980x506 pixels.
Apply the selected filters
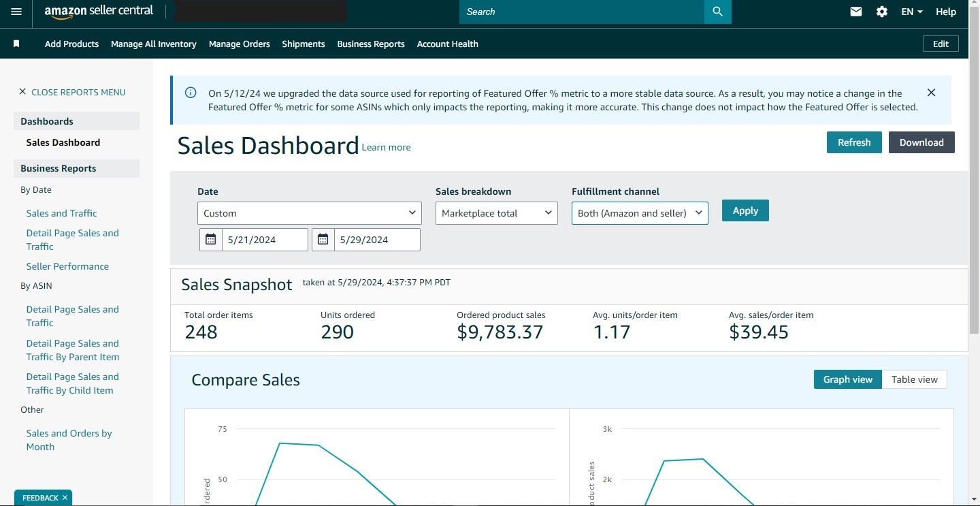[x=745, y=210]
